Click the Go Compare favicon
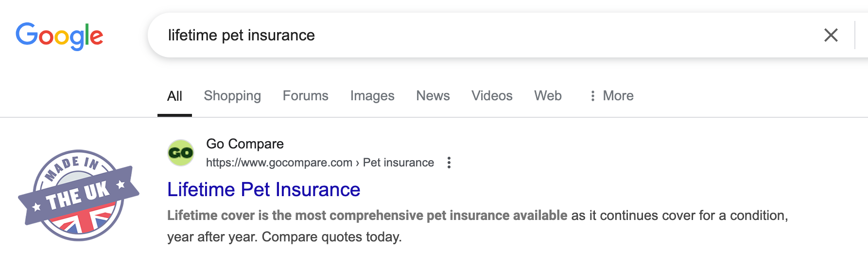 [181, 153]
